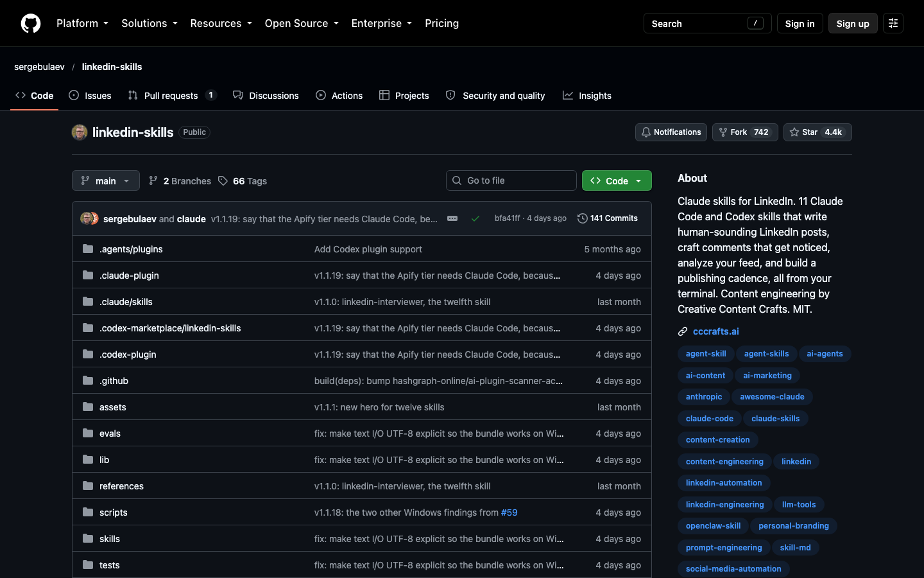Expand the Enterprise menu

(382, 23)
